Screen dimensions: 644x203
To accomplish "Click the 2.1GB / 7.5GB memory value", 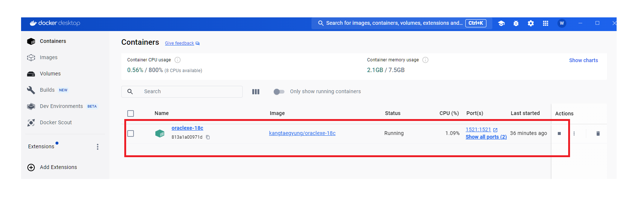I will coord(386,70).
